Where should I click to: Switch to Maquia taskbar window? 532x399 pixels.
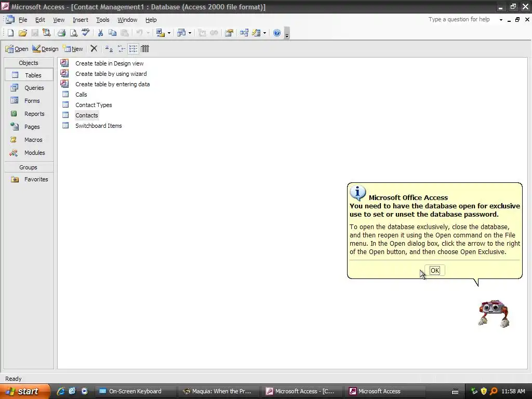[x=218, y=391]
